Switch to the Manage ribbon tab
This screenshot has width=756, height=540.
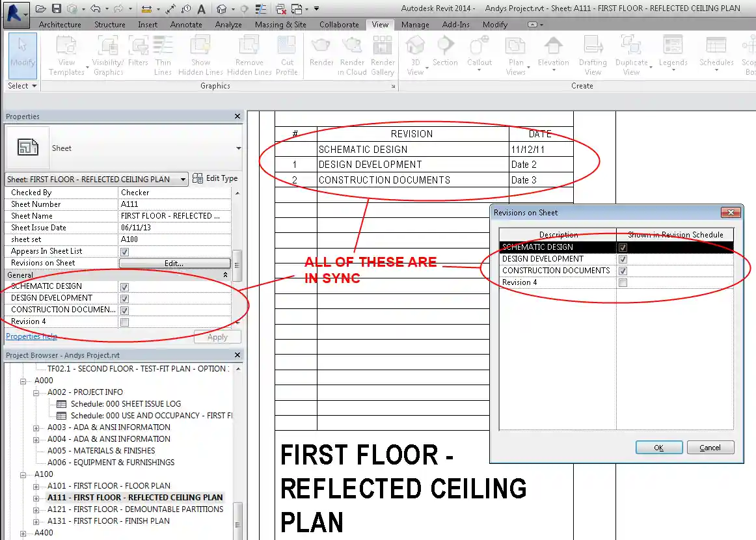coord(415,24)
